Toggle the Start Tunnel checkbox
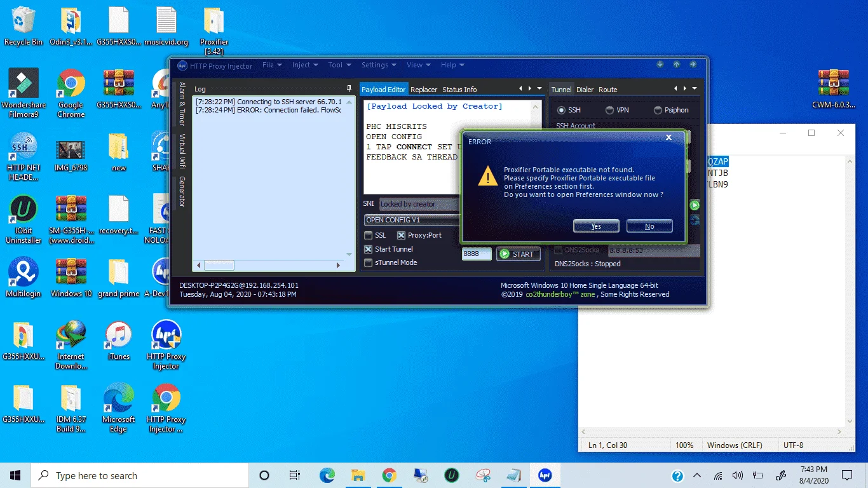Viewport: 868px width, 488px height. click(x=368, y=249)
